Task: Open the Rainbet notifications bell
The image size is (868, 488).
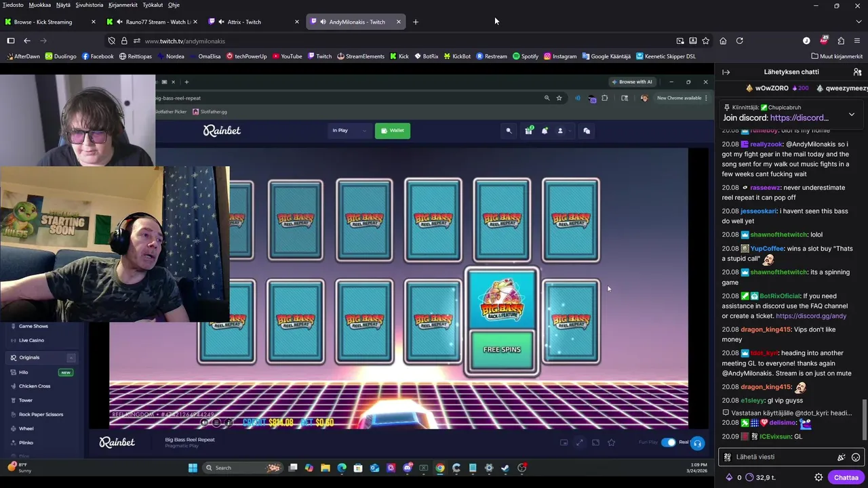Action: pyautogui.click(x=545, y=131)
